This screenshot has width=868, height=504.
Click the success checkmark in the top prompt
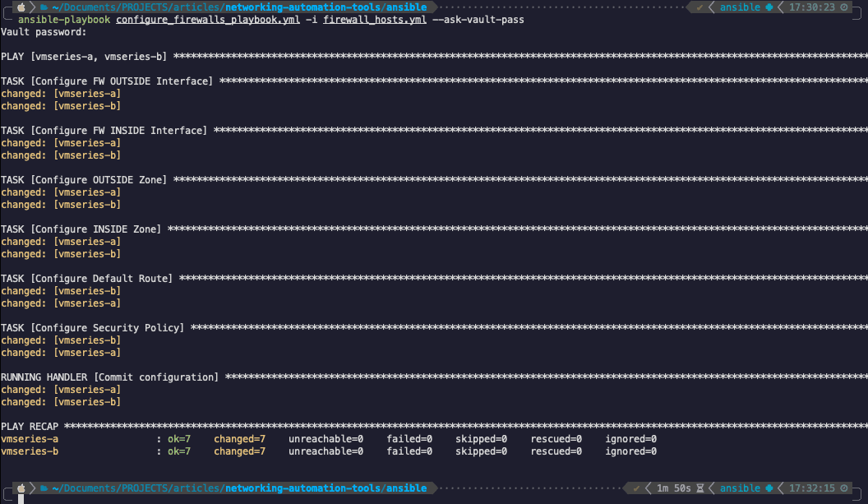pos(699,7)
